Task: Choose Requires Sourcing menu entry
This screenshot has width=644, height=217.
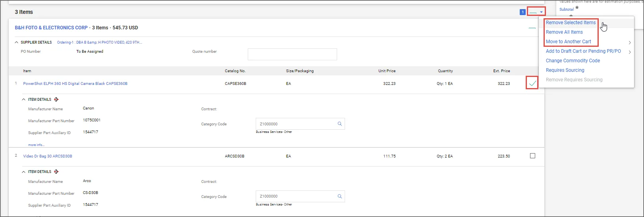Action: (x=565, y=70)
